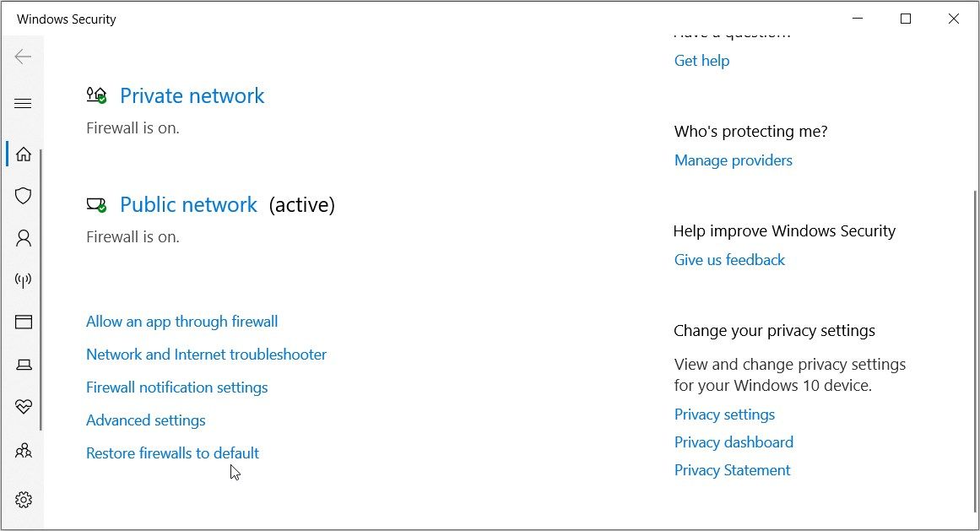Open Private network firewall settings
Screen dimensions: 980x531
192,96
